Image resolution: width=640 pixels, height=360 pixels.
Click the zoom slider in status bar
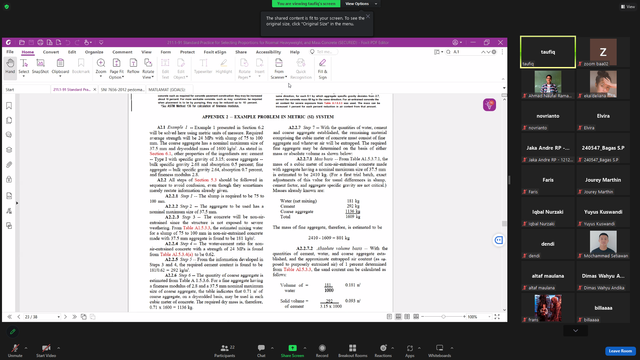tap(444, 317)
